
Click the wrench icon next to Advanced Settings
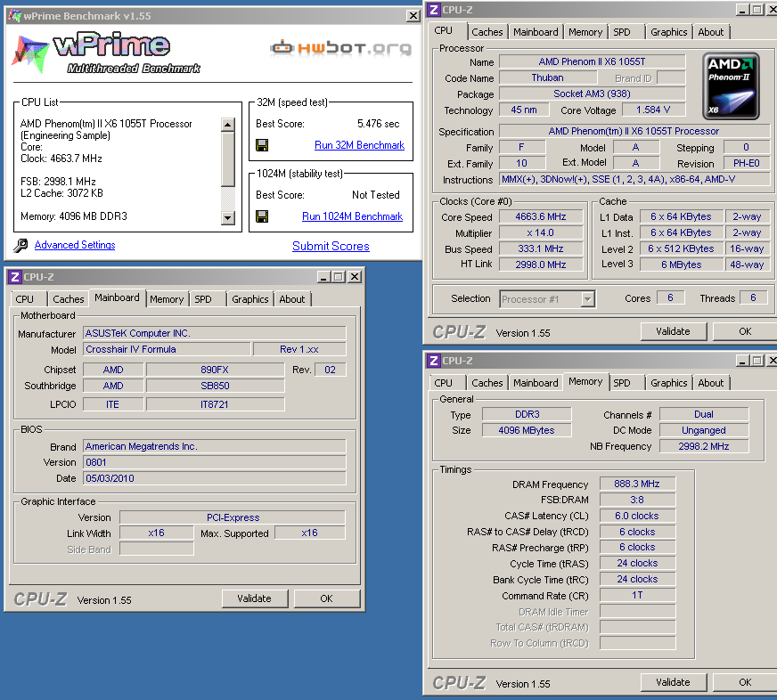click(20, 245)
